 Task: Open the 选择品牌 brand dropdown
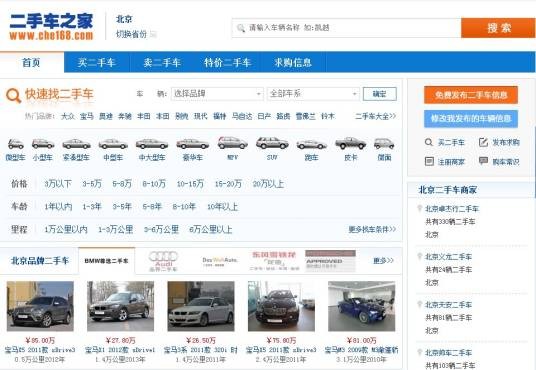[x=217, y=94]
